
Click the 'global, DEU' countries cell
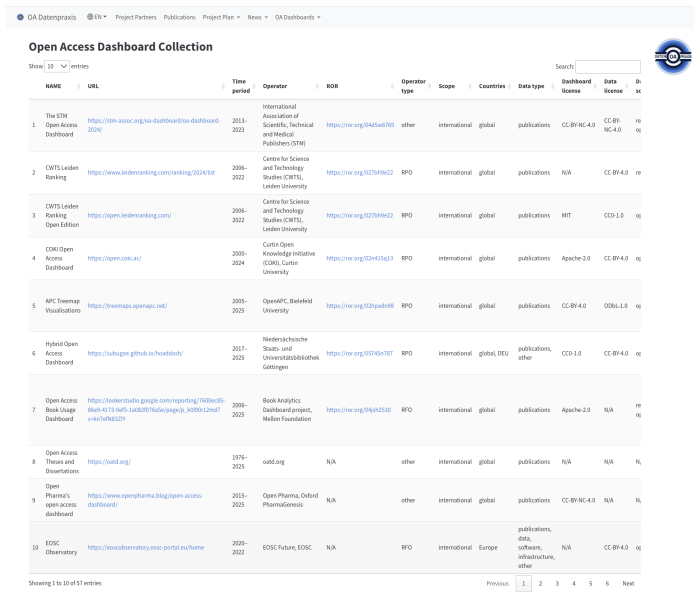tap(493, 353)
